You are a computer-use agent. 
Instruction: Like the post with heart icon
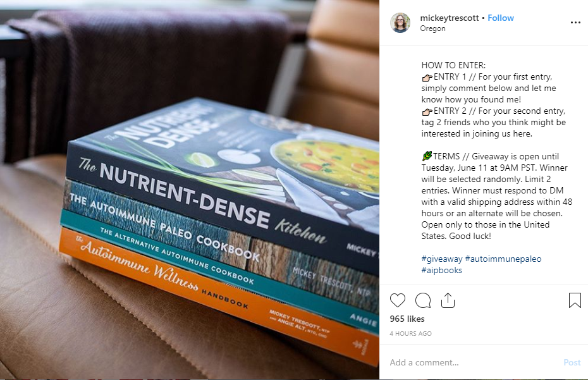tap(398, 300)
